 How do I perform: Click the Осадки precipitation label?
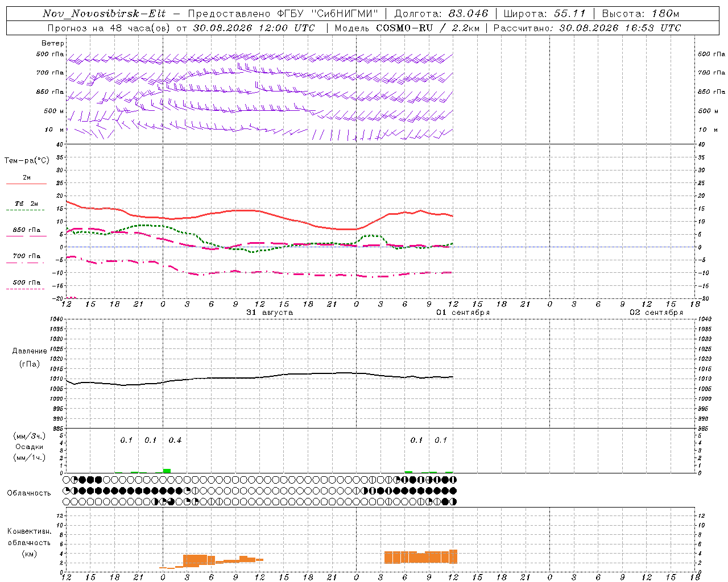pyautogui.click(x=30, y=447)
